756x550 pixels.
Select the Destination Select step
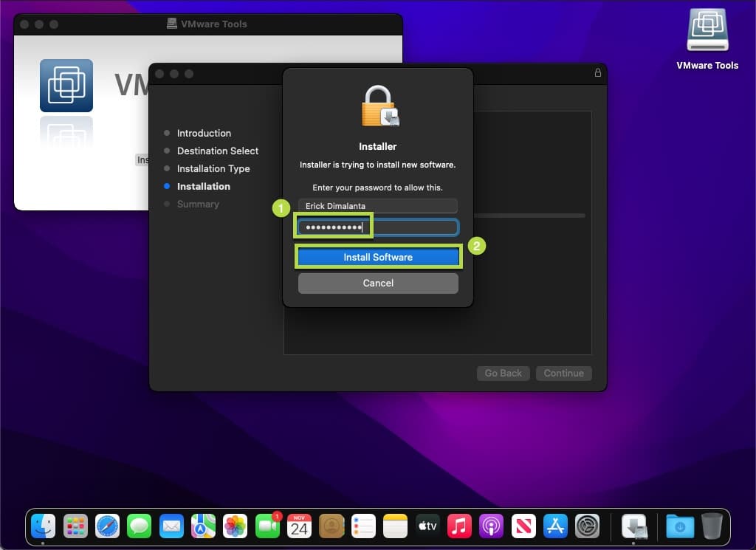[218, 151]
